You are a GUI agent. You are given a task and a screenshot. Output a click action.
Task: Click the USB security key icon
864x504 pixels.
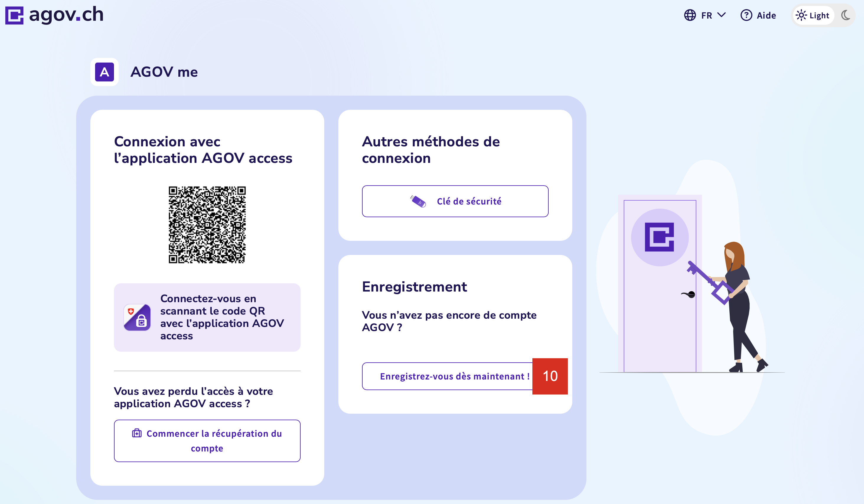click(418, 202)
